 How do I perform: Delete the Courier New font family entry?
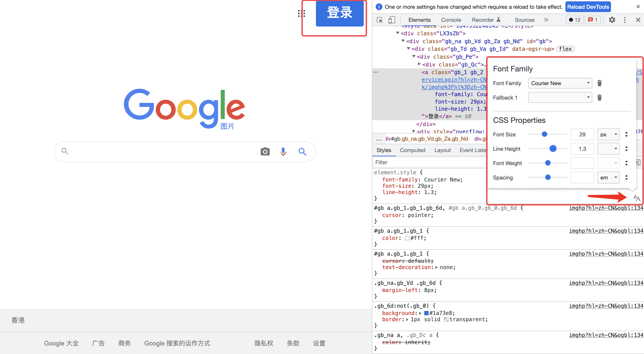coord(600,83)
